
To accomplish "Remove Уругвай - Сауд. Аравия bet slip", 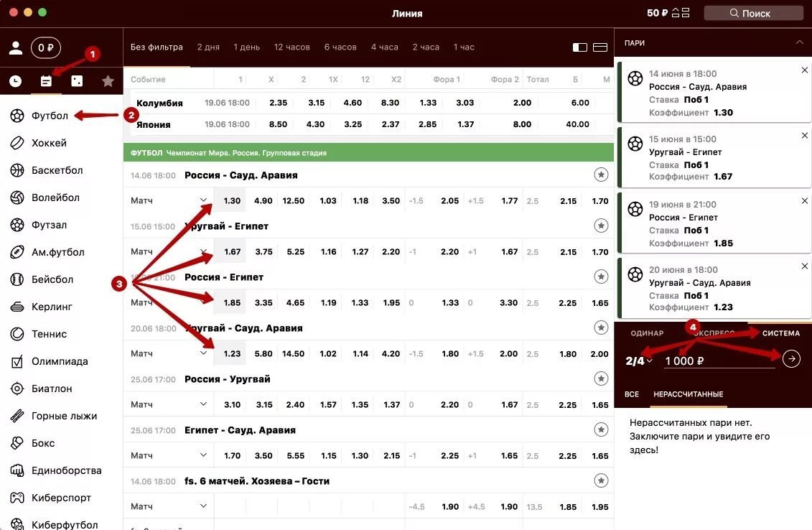I will pos(804,266).
